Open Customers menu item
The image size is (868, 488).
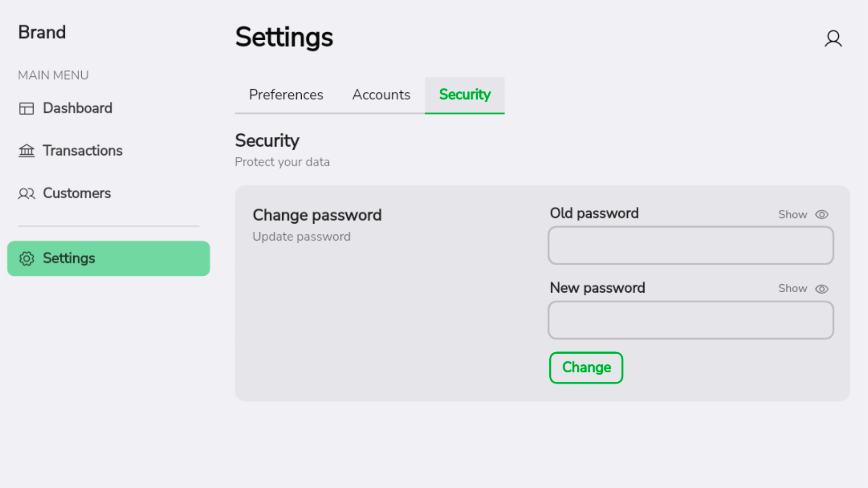(77, 194)
